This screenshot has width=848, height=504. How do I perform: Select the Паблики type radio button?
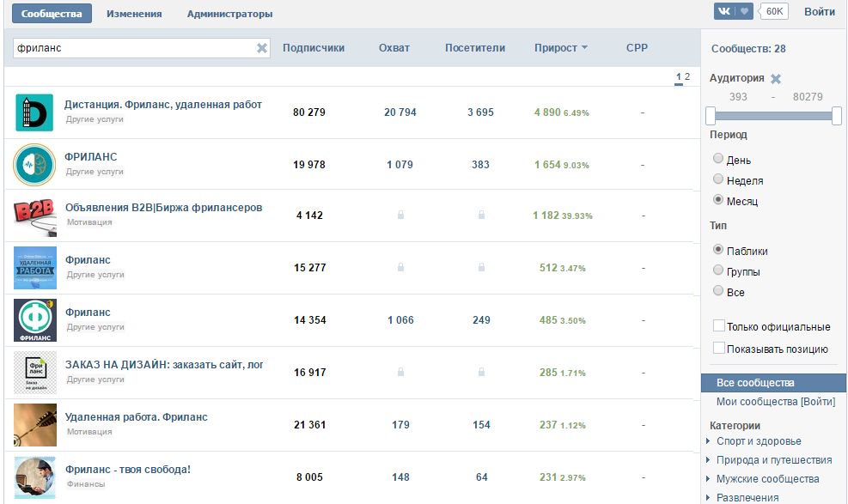[x=718, y=250]
